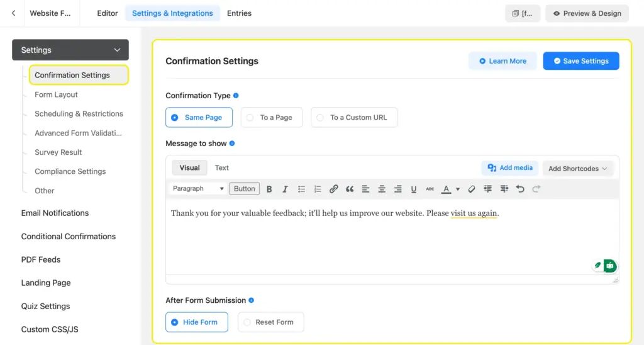Open Form Layout settings
This screenshot has width=644, height=345.
pos(56,94)
